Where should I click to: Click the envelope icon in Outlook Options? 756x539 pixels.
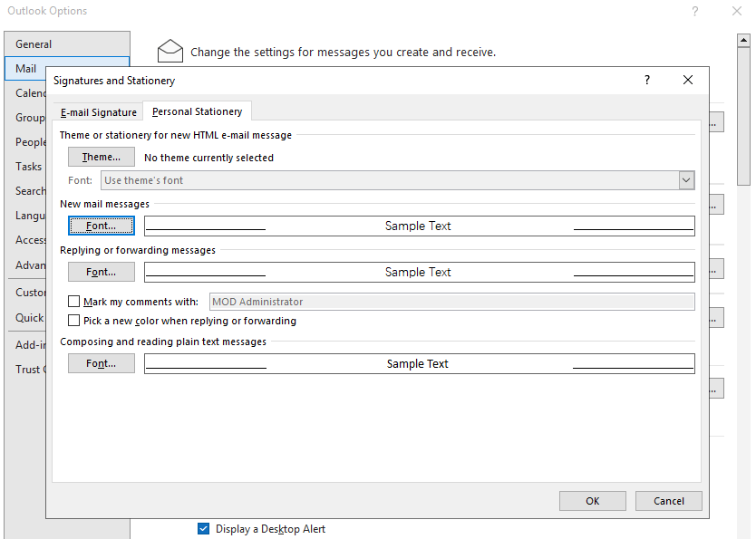click(x=170, y=51)
